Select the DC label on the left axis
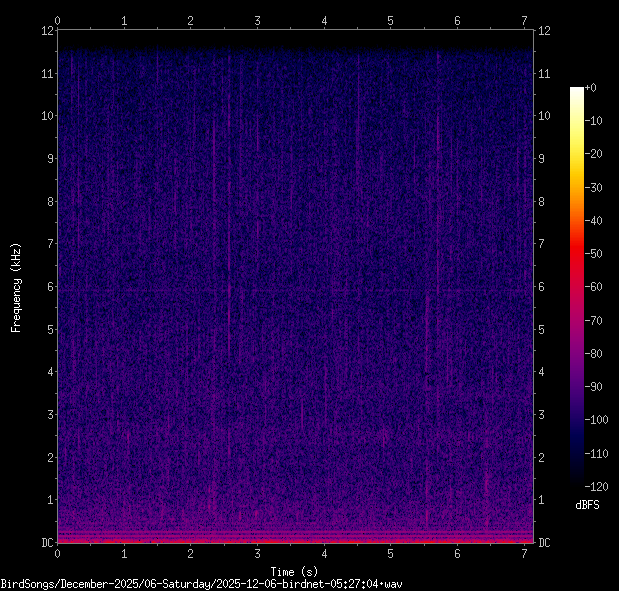Viewport: 619px width, 591px height. click(x=44, y=543)
